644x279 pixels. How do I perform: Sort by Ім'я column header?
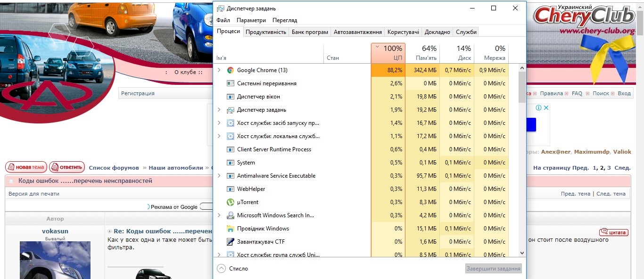click(x=269, y=53)
